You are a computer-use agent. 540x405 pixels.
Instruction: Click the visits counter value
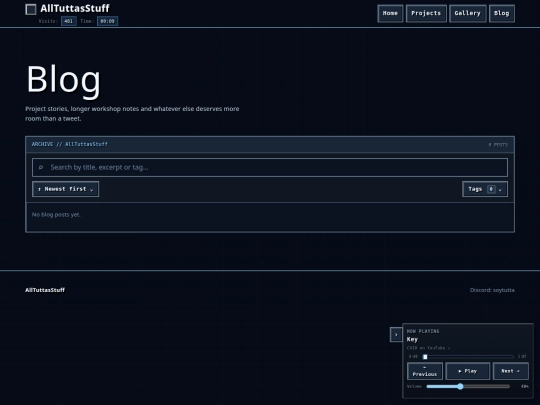point(69,21)
